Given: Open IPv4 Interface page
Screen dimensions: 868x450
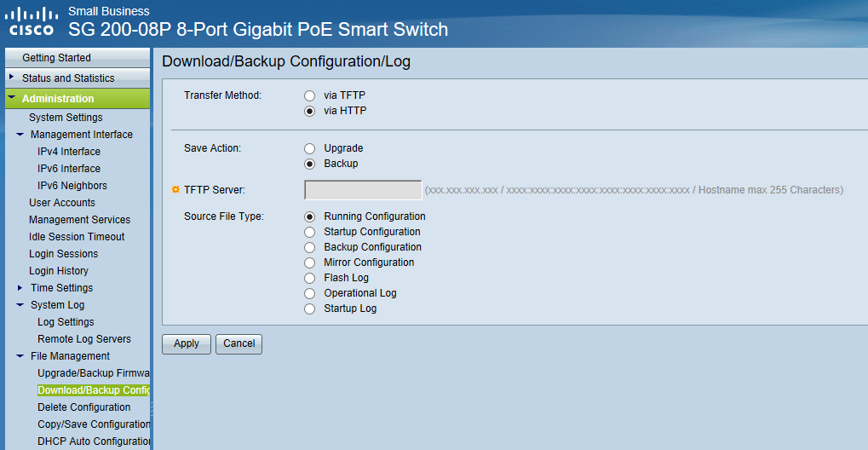Looking at the screenshot, I should point(69,152).
